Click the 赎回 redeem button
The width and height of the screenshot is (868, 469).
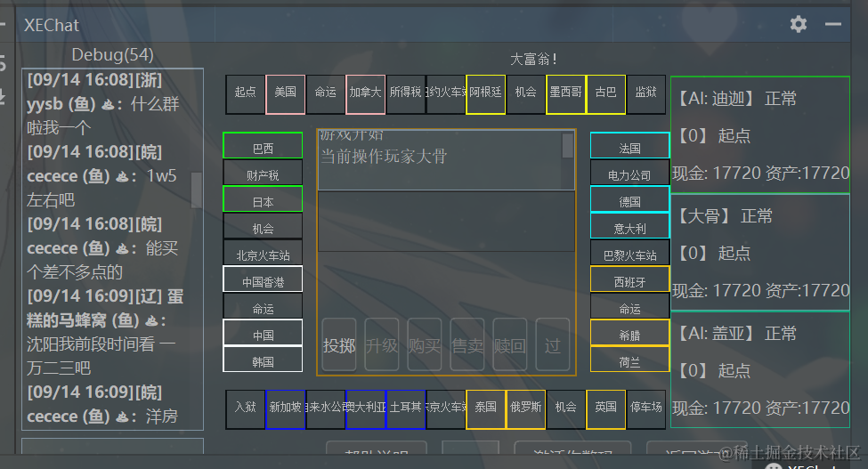[509, 345]
